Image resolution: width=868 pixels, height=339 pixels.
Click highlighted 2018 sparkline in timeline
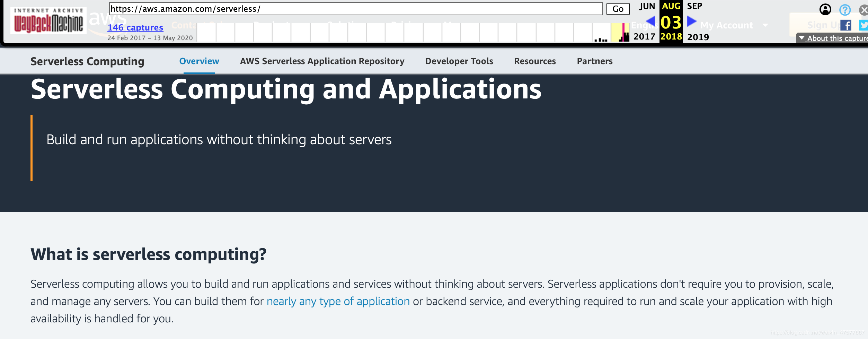[620, 32]
